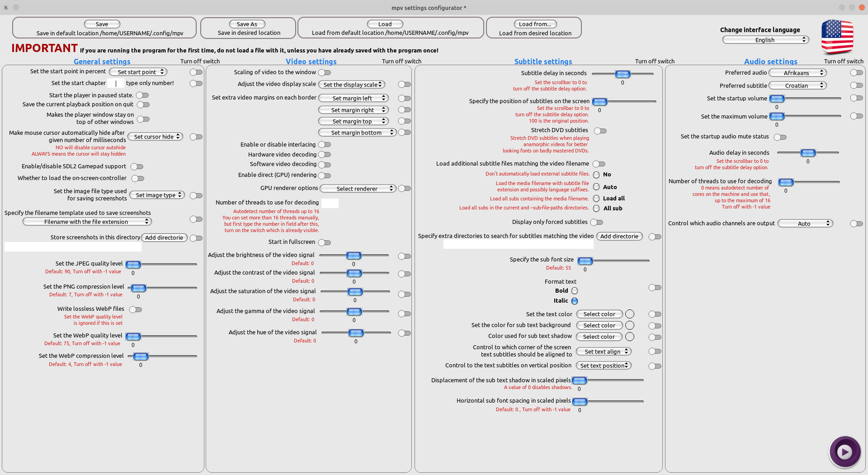Toggle Stretch DVD subtitles switch
868x475 pixels.
pyautogui.click(x=600, y=131)
